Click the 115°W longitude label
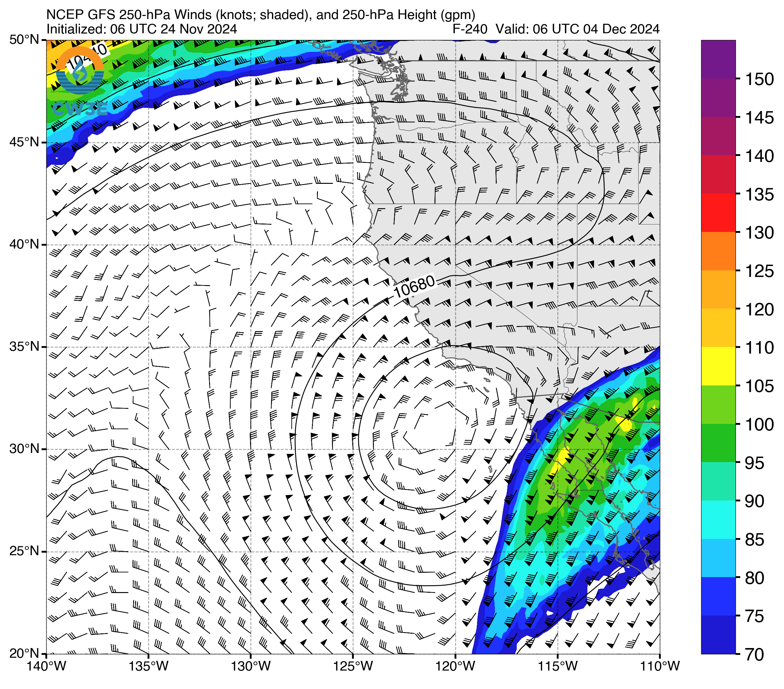784x689 pixels. 558,666
